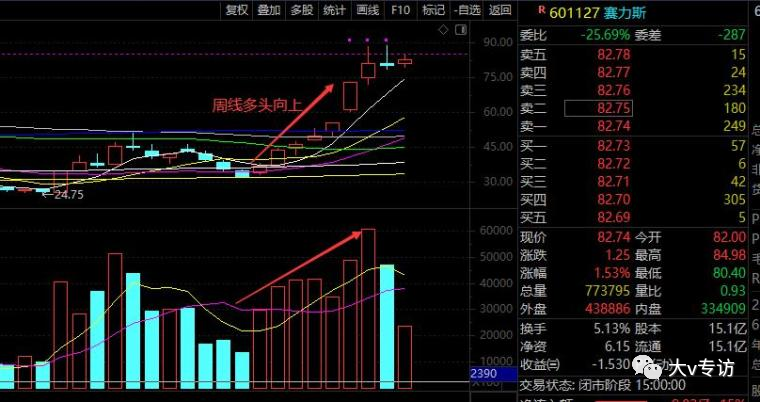This screenshot has width=760, height=402.
Task: Click the red R margin-trading icon
Action: (x=541, y=9)
